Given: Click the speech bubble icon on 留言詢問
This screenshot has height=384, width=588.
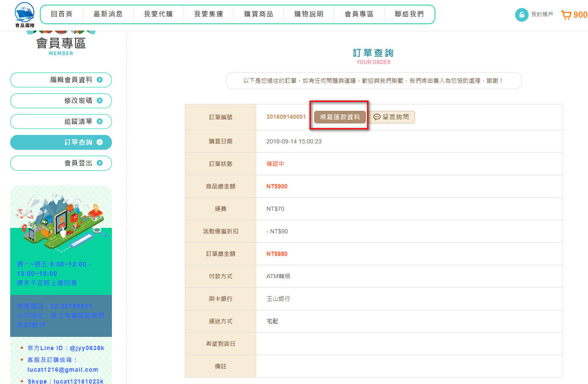Looking at the screenshot, I should (376, 117).
